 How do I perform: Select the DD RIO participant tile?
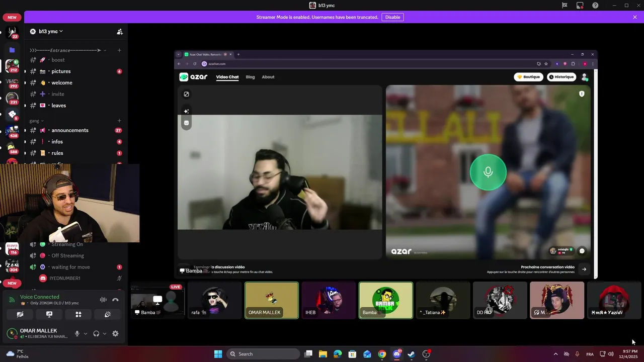tap(500, 301)
